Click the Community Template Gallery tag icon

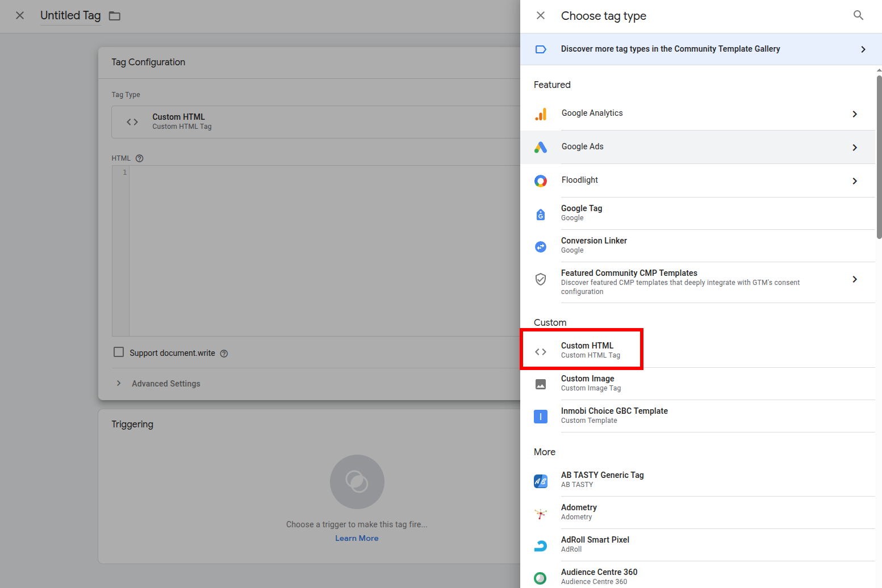pyautogui.click(x=541, y=49)
